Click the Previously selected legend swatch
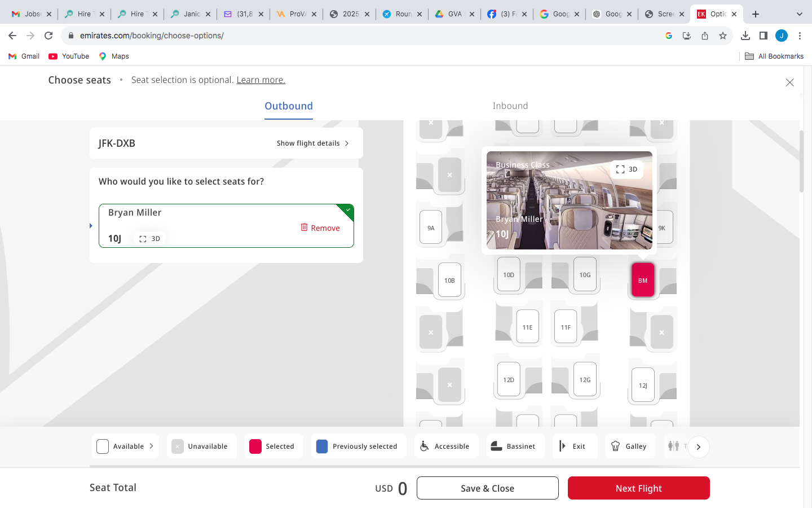The image size is (812, 508). pyautogui.click(x=322, y=446)
